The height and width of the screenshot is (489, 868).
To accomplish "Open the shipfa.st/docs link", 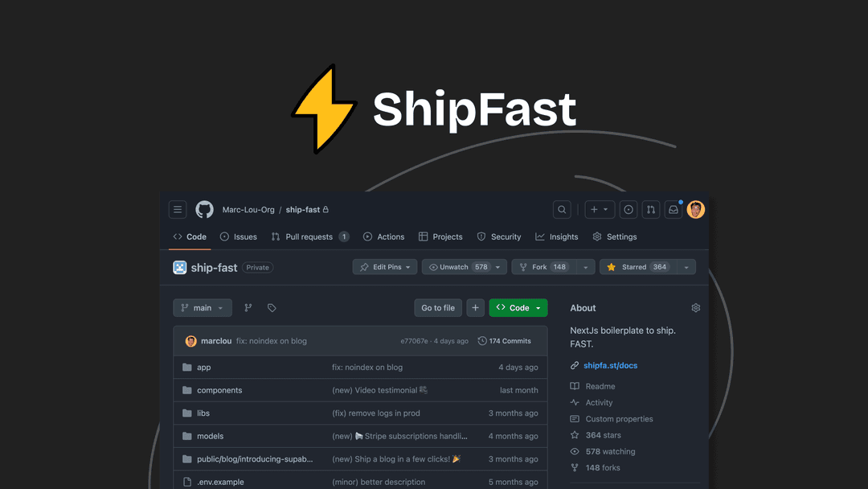I will [610, 366].
